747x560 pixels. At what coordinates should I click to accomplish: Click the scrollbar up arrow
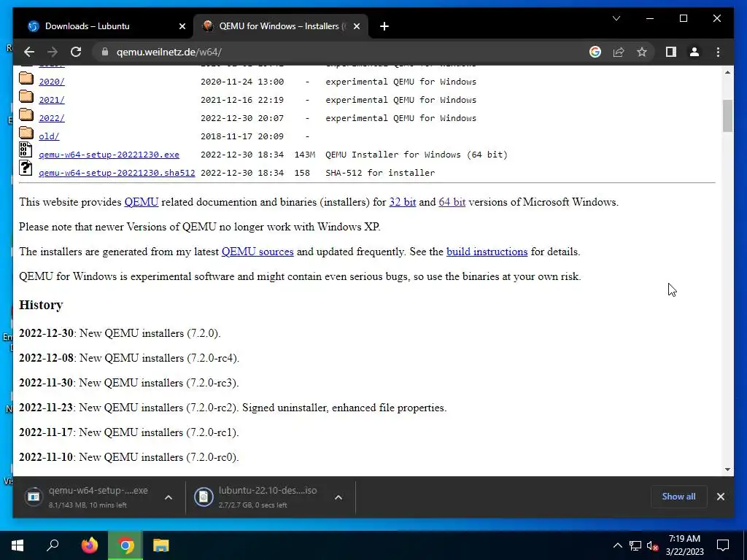click(727, 72)
